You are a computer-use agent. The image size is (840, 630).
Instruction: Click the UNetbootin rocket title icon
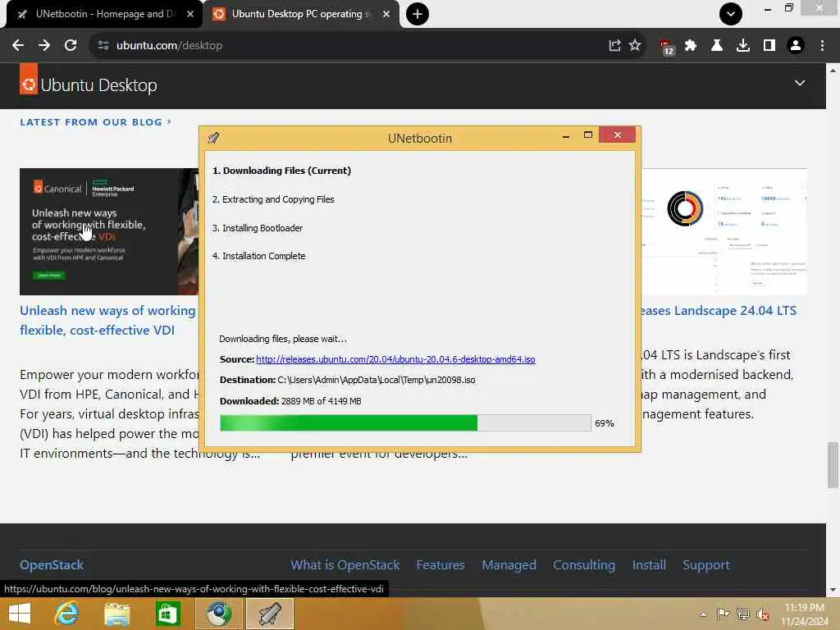pyautogui.click(x=213, y=138)
